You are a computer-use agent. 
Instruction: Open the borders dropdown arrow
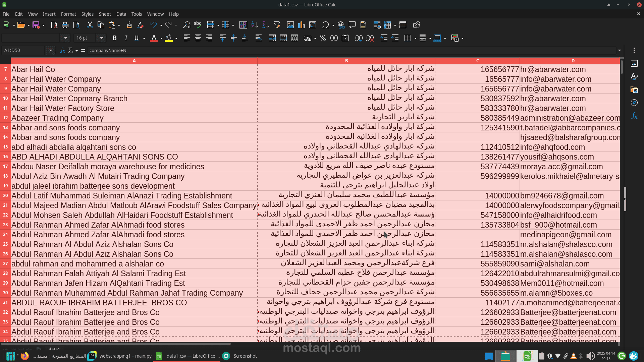click(416, 39)
